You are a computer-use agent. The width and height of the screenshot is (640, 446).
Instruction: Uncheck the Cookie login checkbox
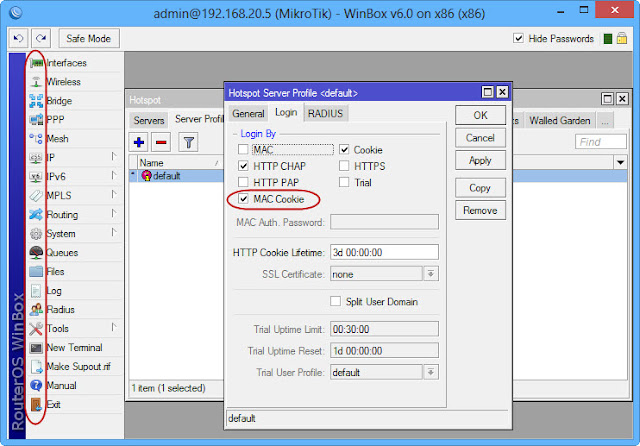pyautogui.click(x=344, y=150)
